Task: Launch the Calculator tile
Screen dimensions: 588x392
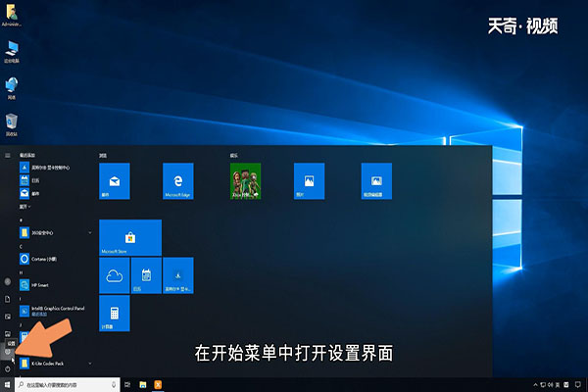Action: [x=115, y=314]
